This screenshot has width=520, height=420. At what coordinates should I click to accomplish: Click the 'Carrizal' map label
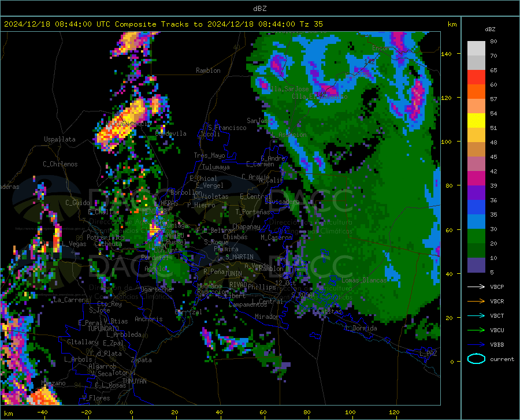point(188,312)
